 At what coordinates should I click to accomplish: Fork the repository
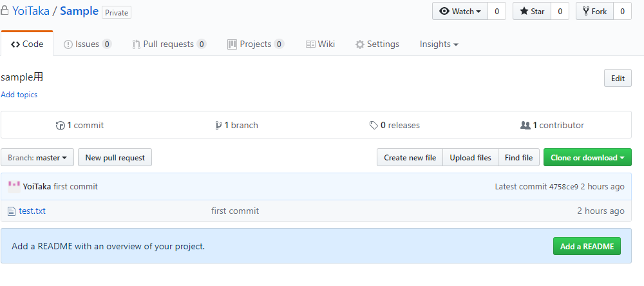(594, 11)
